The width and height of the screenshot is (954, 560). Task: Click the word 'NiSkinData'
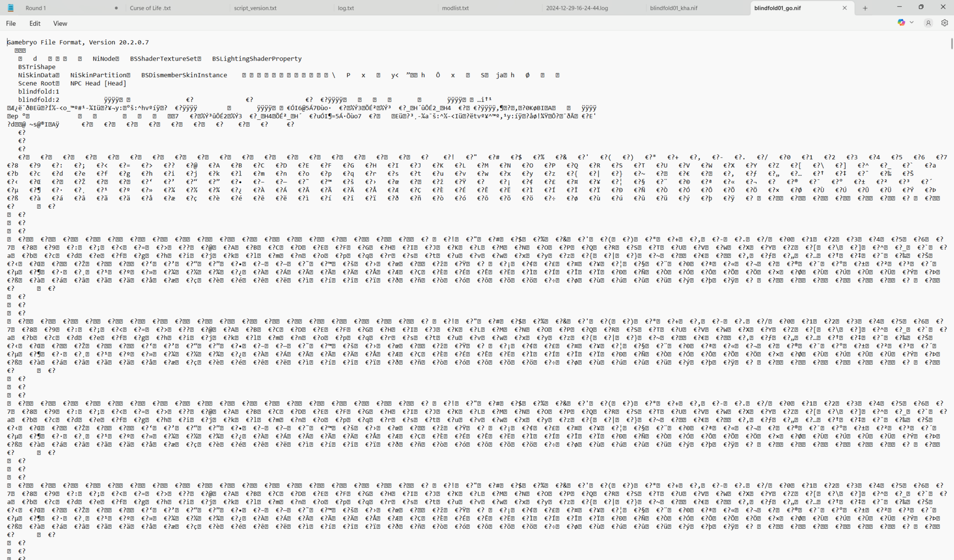click(37, 75)
